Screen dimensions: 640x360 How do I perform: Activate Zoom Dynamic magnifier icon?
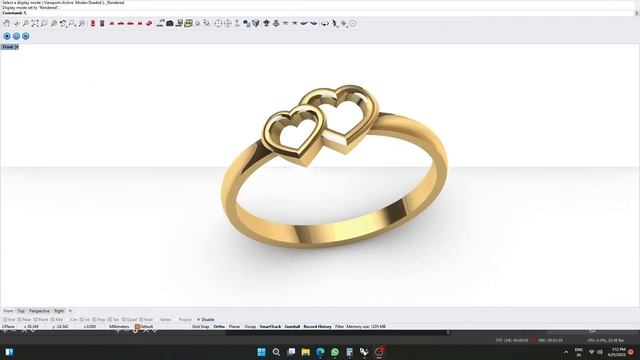(25, 24)
